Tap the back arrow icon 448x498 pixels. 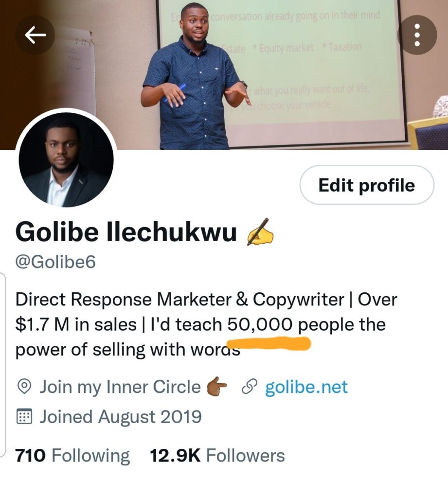(x=35, y=35)
